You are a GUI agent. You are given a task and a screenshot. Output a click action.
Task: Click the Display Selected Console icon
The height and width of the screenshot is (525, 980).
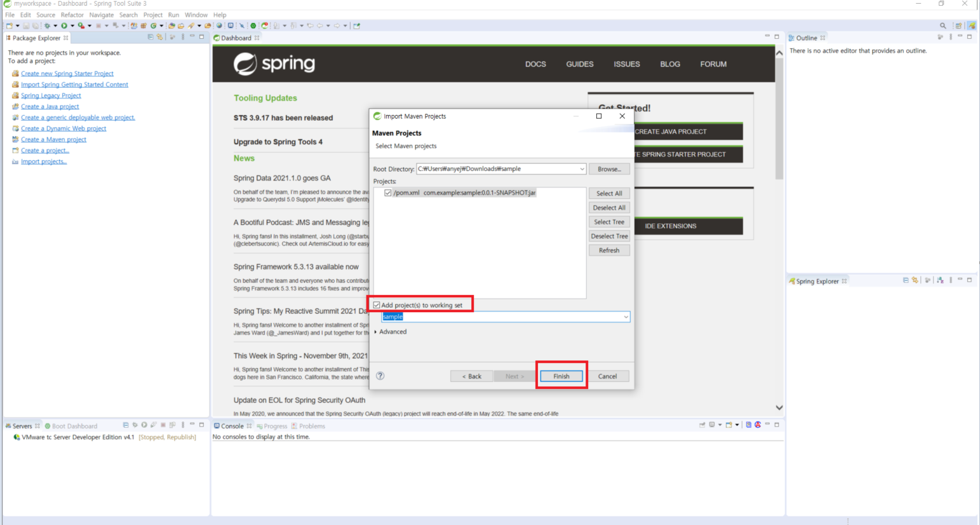[712, 425]
